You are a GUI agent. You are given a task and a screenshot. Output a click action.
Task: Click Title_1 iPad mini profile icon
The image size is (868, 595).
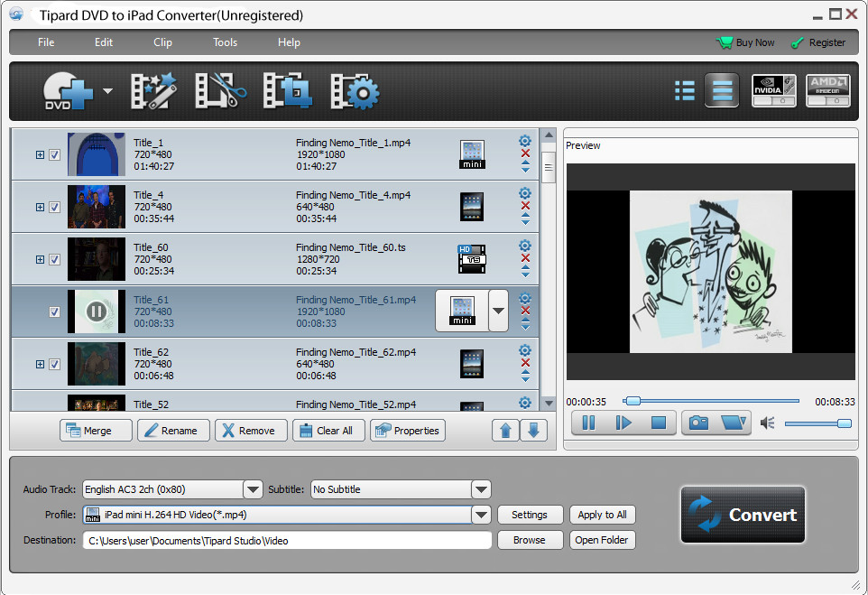coord(472,154)
